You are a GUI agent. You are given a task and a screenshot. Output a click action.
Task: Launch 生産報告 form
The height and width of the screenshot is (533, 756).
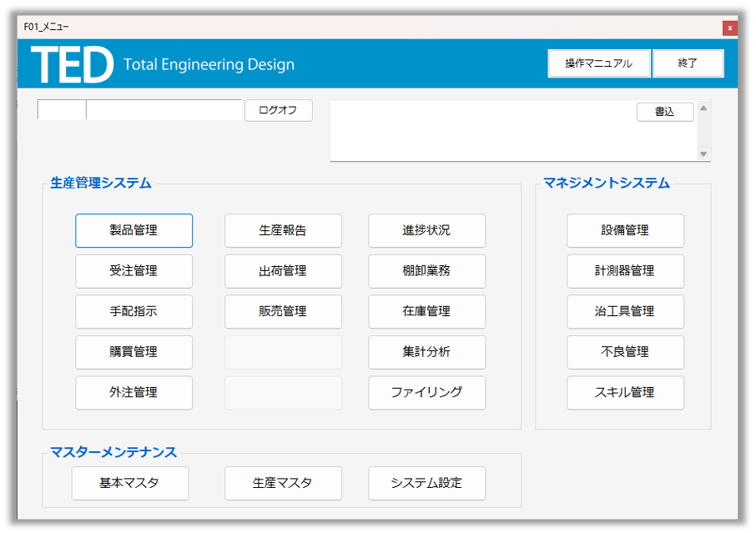click(283, 230)
